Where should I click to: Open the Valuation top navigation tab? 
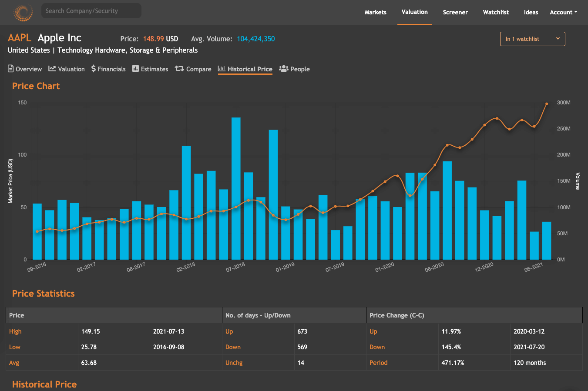415,12
